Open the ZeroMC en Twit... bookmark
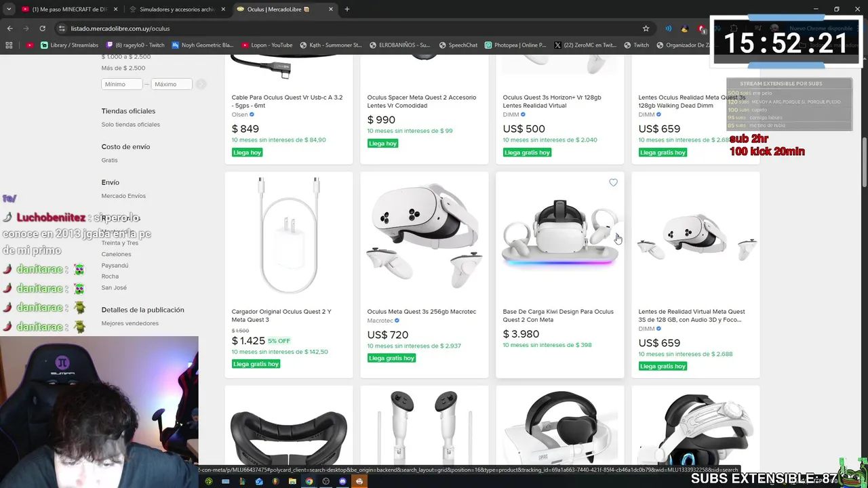This screenshot has height=488, width=868. tap(585, 45)
